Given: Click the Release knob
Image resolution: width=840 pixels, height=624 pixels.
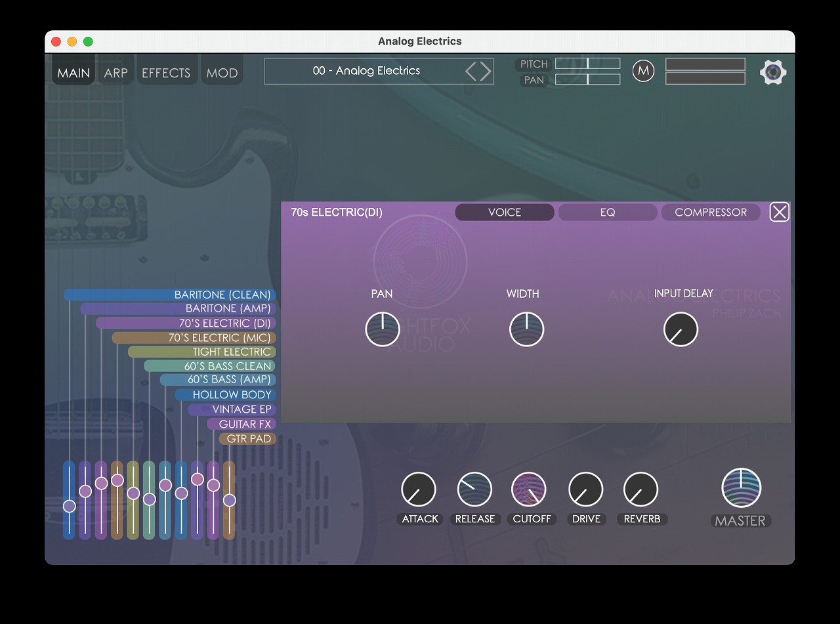Looking at the screenshot, I should [x=474, y=489].
